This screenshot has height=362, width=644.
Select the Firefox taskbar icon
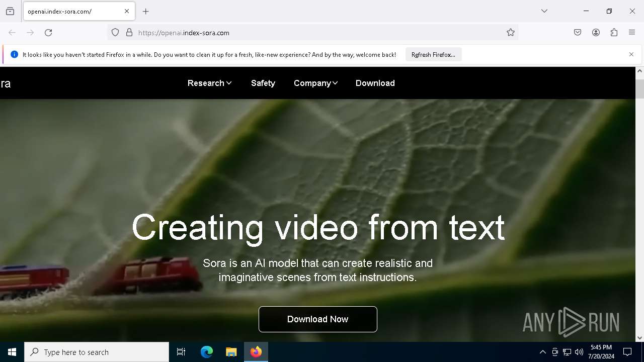click(256, 352)
